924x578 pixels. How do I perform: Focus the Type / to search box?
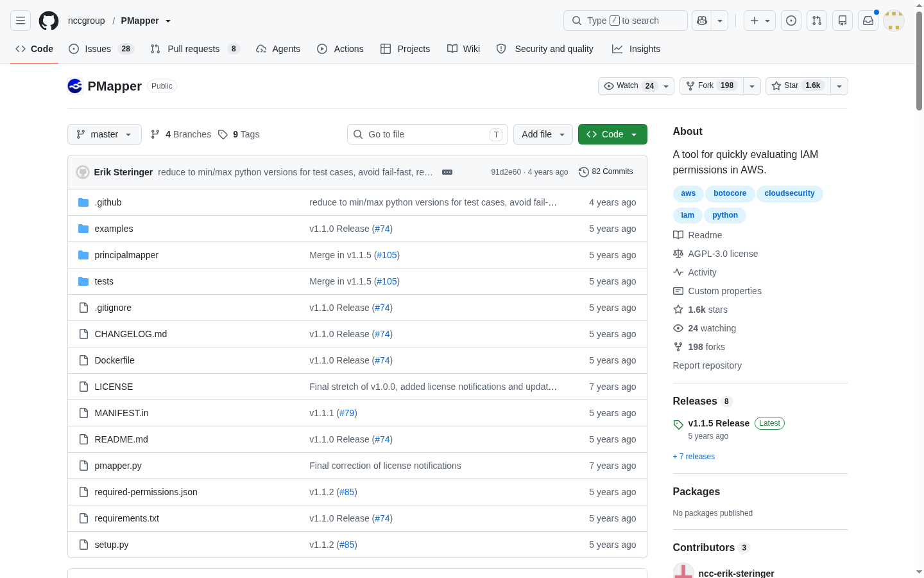(625, 21)
